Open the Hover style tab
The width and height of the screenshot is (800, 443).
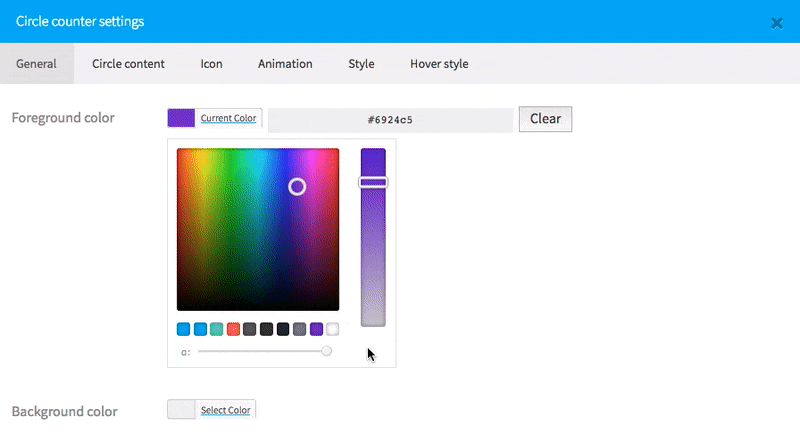[x=438, y=64]
